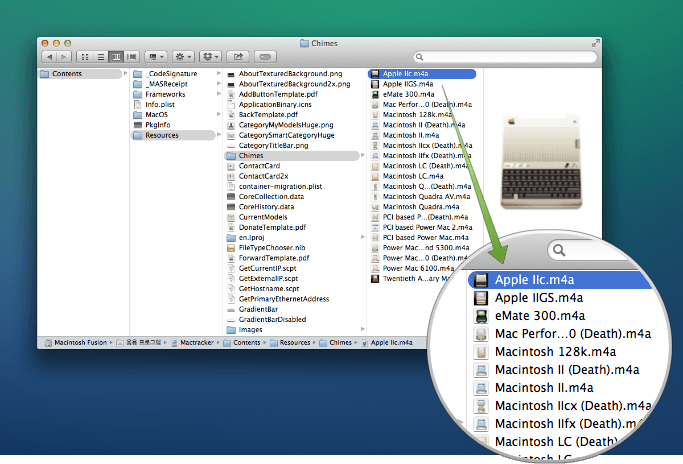Screen dimensions: 683x464
Task: Switch to Cover Flow view
Action: point(132,57)
